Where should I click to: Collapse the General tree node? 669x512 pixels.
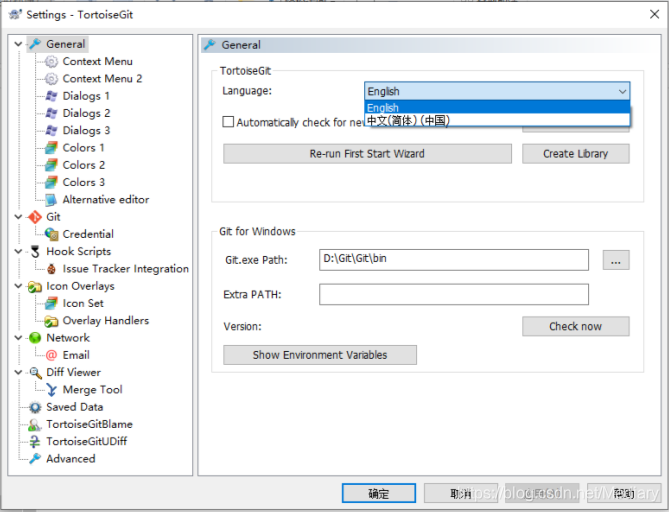18,44
